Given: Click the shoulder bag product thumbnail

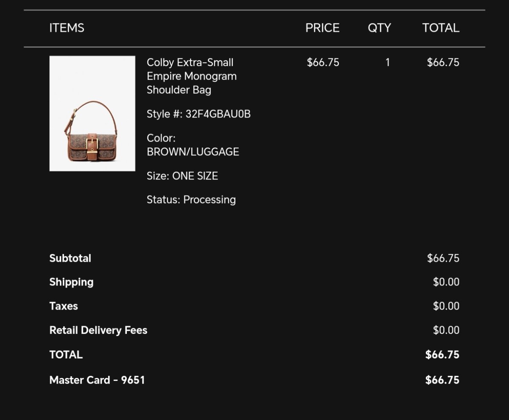Looking at the screenshot, I should [92, 113].
